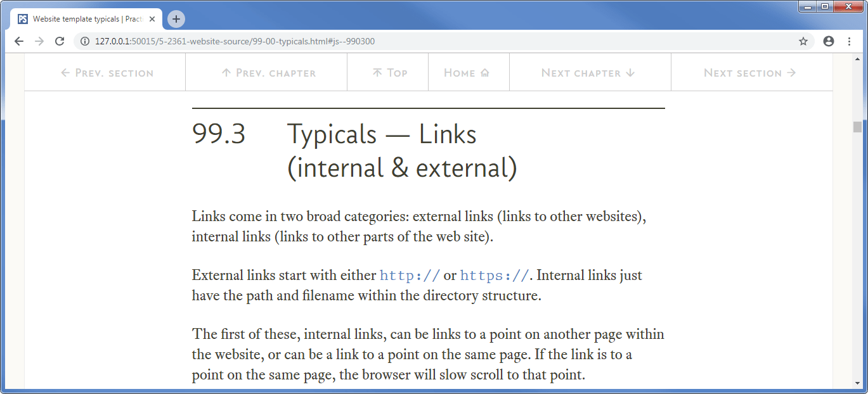The image size is (868, 394).
Task: Reload the page
Action: tap(60, 41)
